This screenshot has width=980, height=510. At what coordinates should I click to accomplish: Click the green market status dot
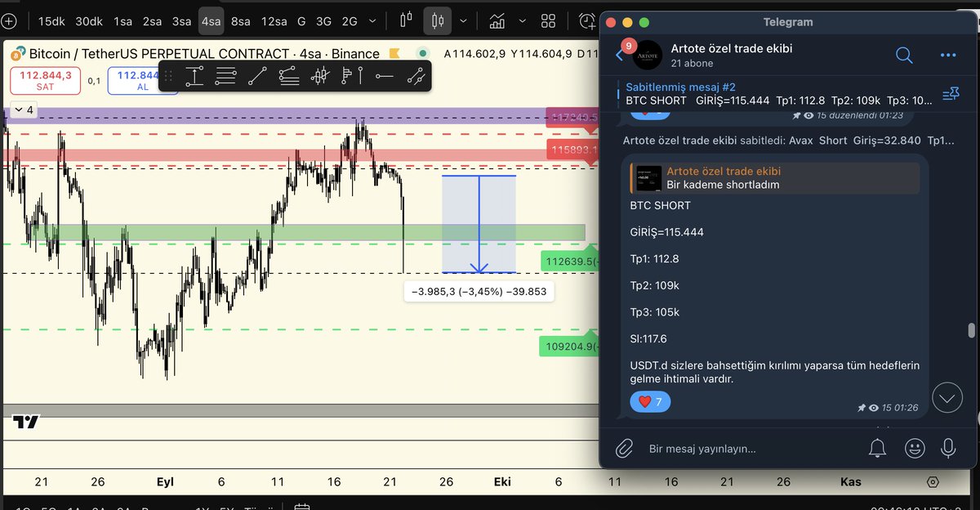coord(422,54)
